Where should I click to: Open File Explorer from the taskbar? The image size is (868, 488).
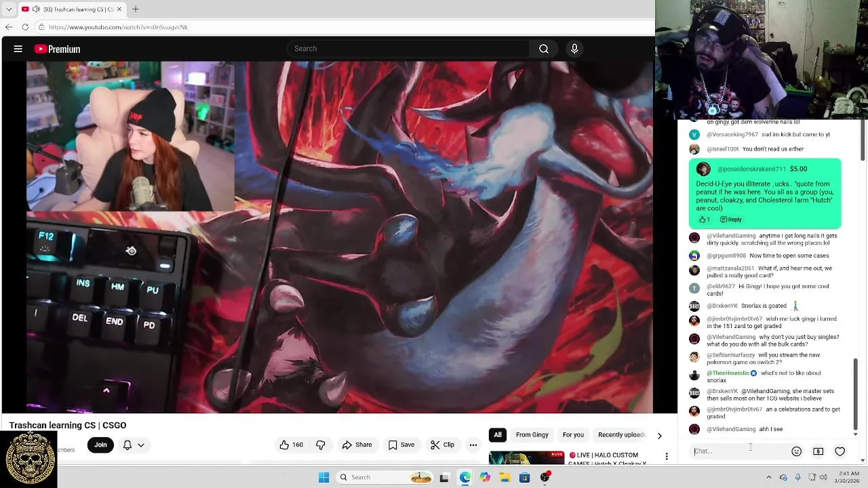coord(505,478)
